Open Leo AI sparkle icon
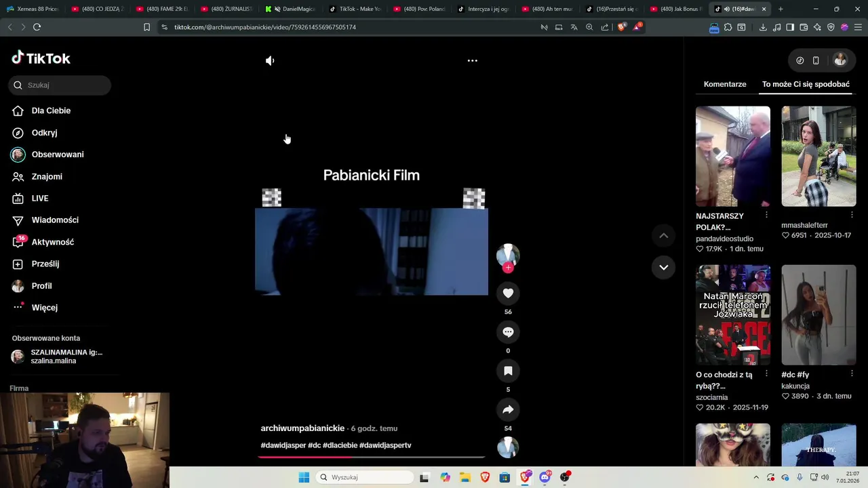The image size is (868, 488). coord(817,27)
